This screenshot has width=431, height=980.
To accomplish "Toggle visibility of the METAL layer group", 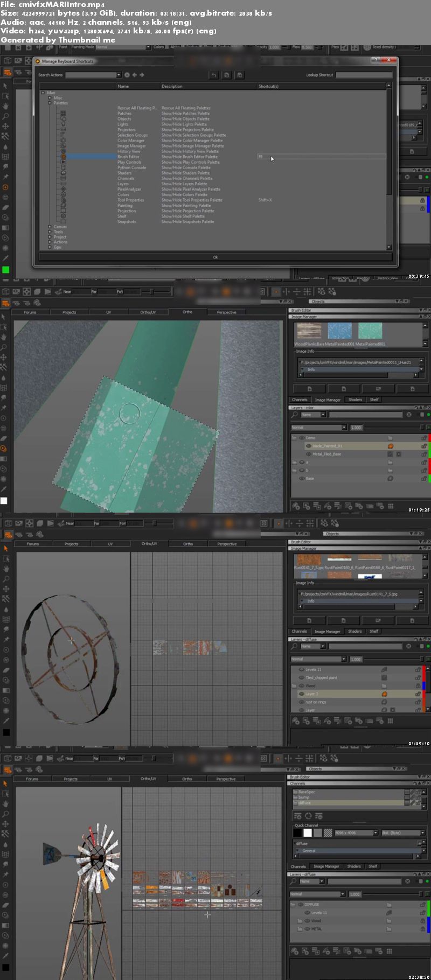I will pyautogui.click(x=307, y=929).
